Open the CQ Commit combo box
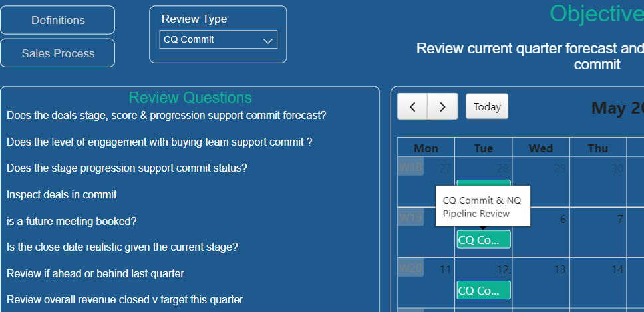Viewport: 644px width, 312px height. pyautogui.click(x=218, y=39)
